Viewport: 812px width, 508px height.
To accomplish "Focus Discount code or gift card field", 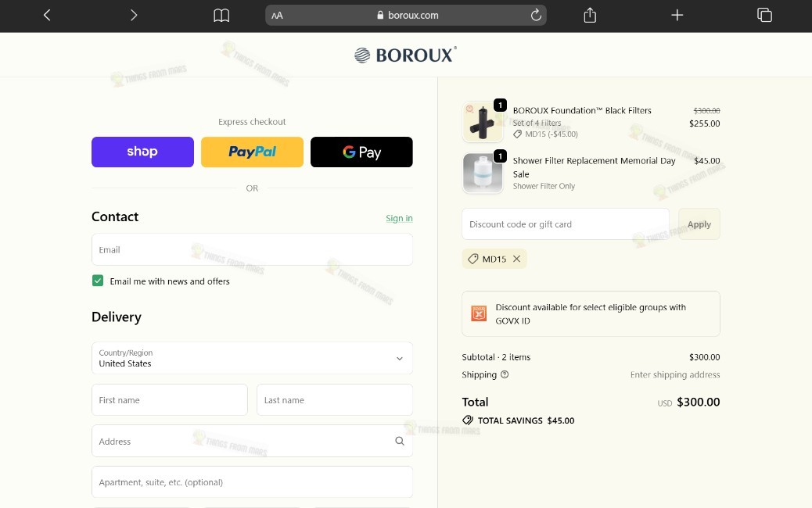I will [566, 224].
